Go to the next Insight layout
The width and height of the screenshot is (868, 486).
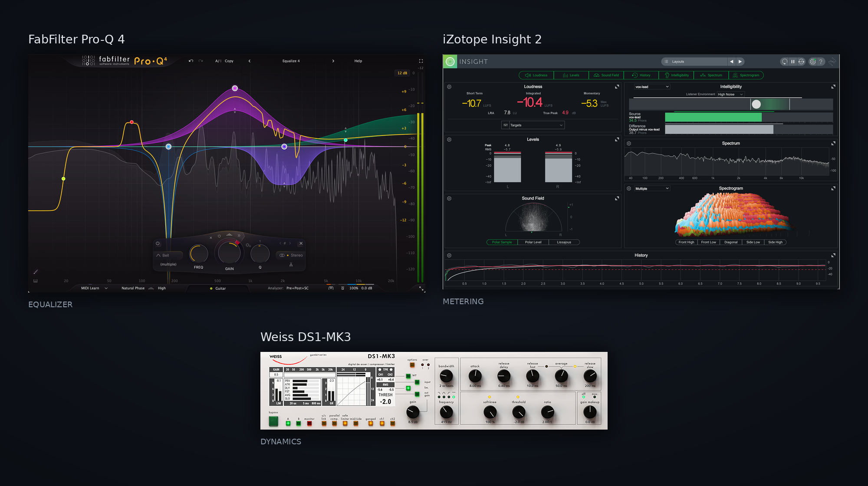pos(740,62)
